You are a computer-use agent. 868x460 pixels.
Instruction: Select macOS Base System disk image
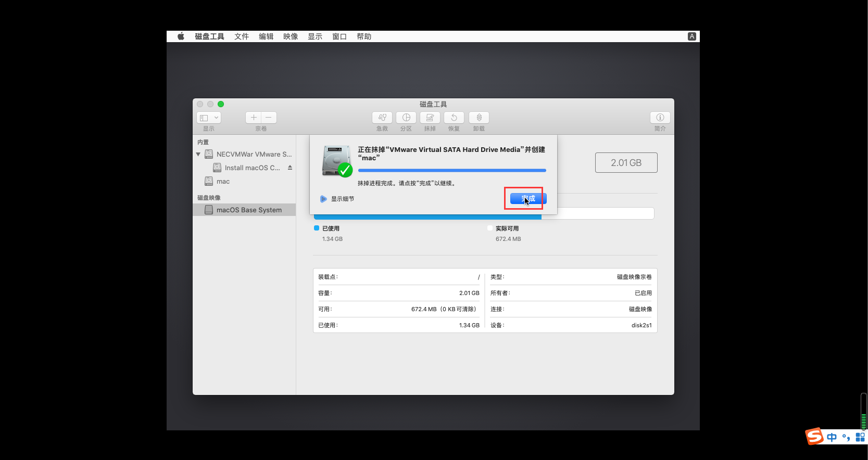(x=244, y=210)
